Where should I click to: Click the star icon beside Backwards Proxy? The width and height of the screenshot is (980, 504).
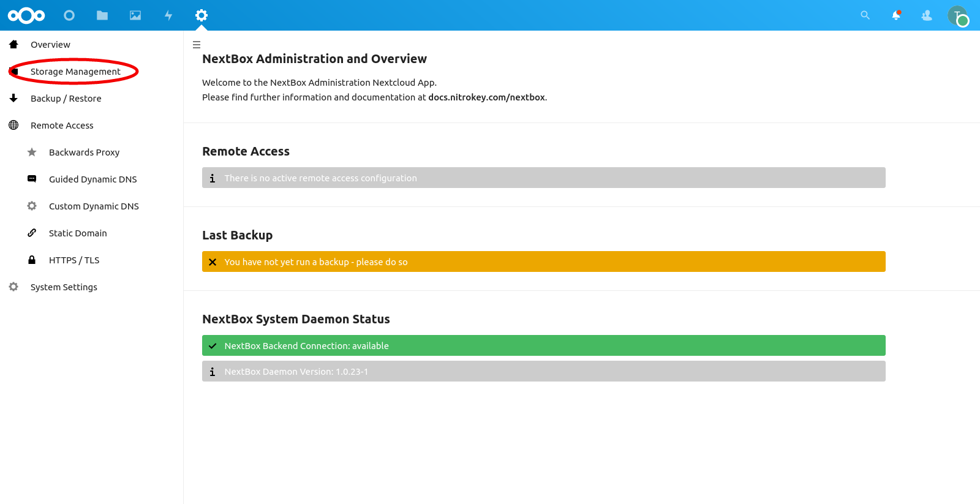32,152
